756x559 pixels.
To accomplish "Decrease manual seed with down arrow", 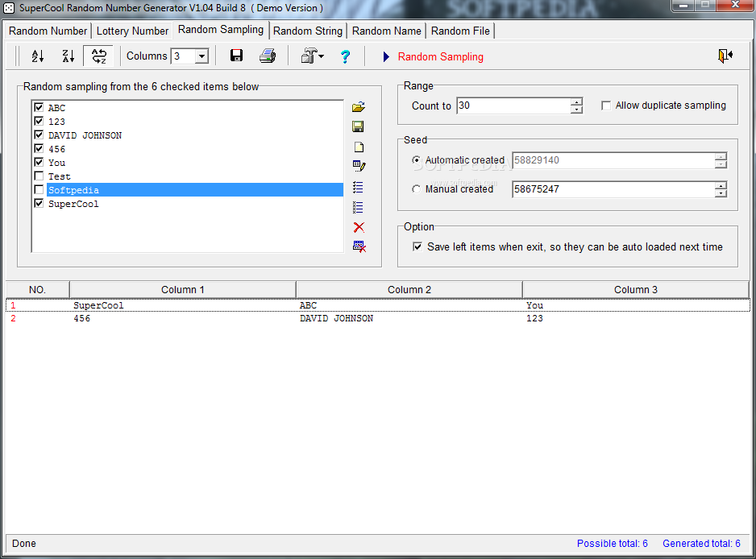I will (721, 194).
